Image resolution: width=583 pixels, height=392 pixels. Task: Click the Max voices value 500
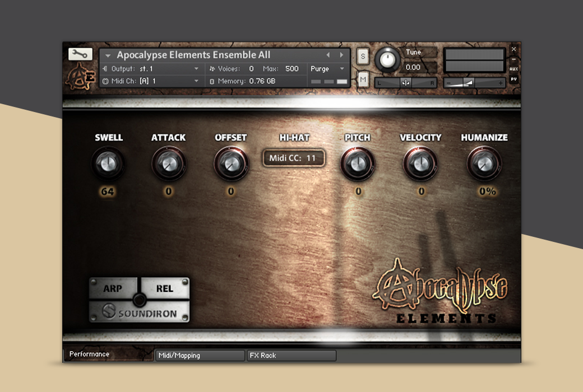click(291, 69)
